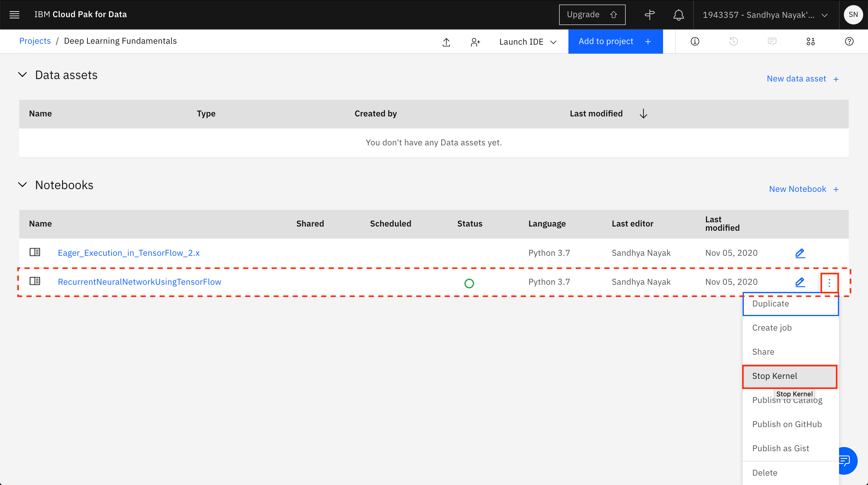Screen dimensions: 868x485
Task: Edit the Eager_Execution notebook with pencil icon
Action: [800, 253]
